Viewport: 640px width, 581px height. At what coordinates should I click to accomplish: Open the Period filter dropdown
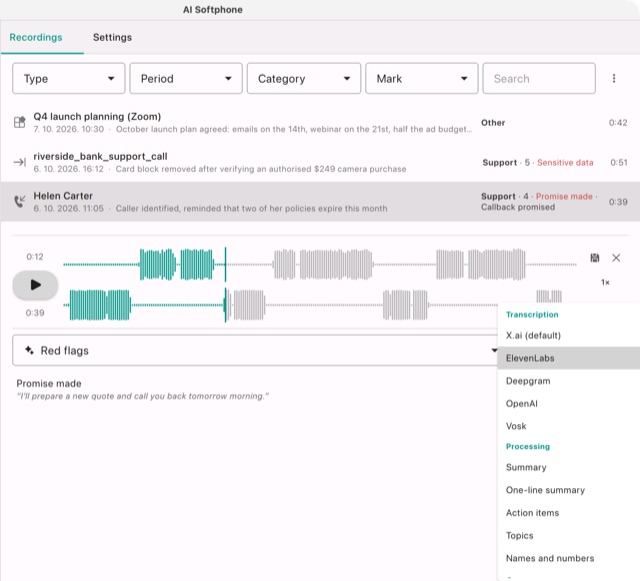pos(186,78)
